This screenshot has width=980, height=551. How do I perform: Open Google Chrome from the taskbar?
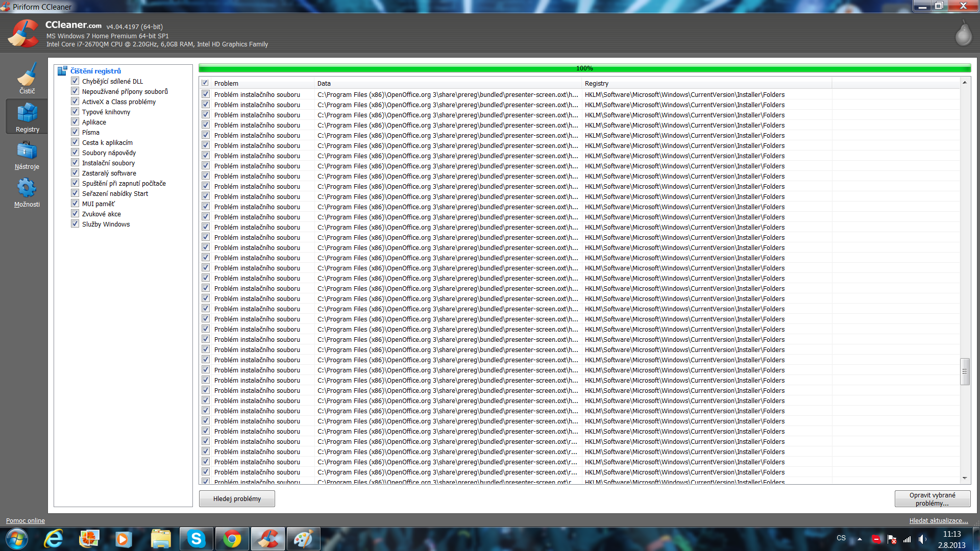tap(232, 539)
